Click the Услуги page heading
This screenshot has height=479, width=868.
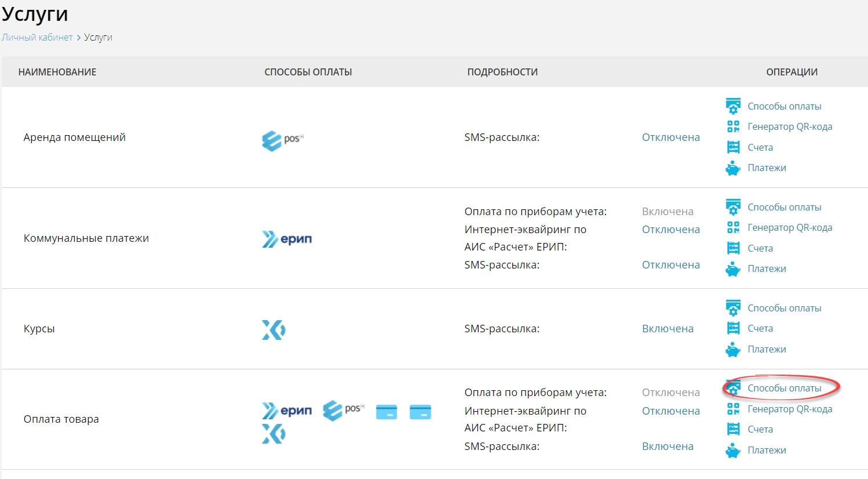[35, 13]
